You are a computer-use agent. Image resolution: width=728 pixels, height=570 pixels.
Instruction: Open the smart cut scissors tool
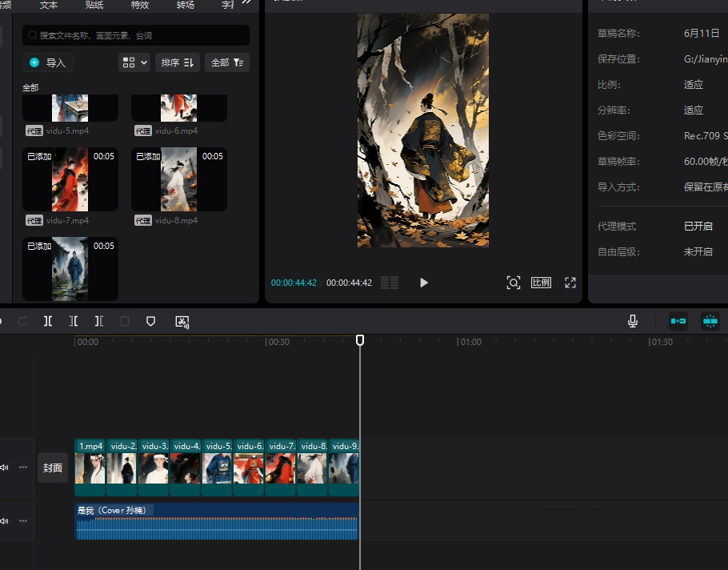tap(182, 322)
